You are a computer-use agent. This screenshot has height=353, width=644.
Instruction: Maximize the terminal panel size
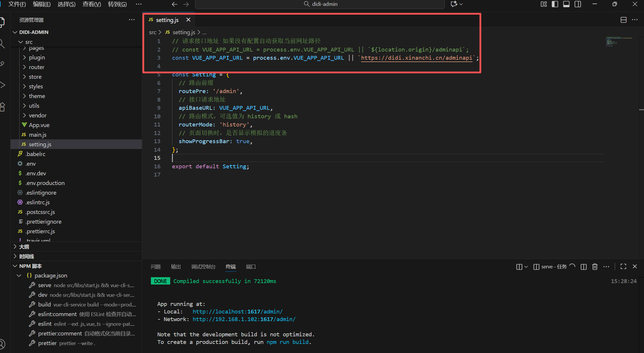point(623,267)
